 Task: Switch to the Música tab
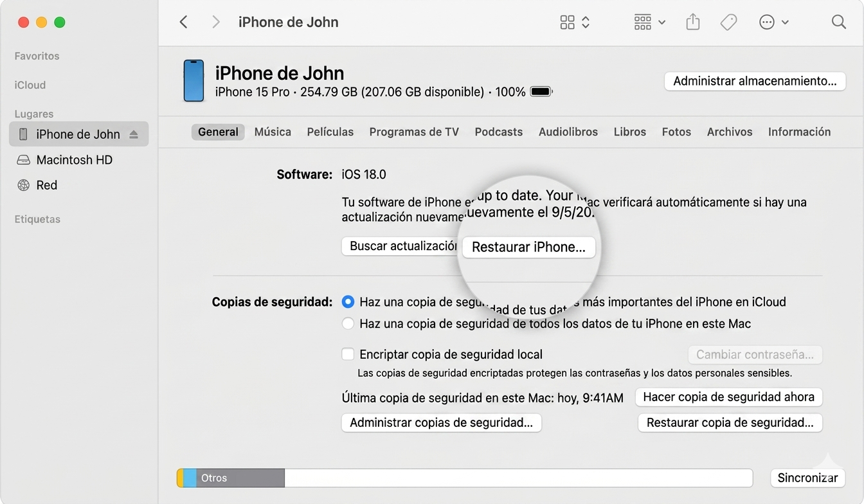tap(273, 132)
